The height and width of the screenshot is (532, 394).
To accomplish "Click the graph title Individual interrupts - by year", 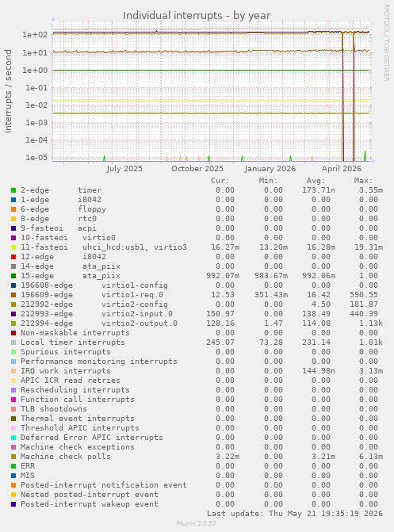I will point(197,16).
